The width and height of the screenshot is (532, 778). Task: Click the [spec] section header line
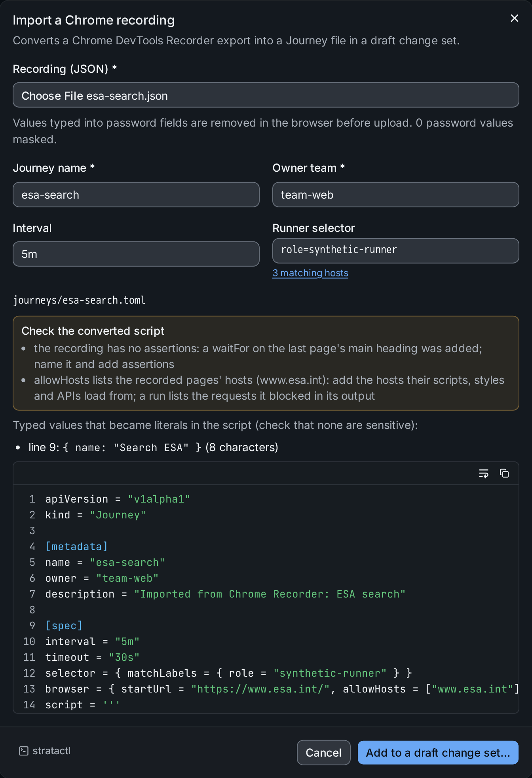[64, 626]
